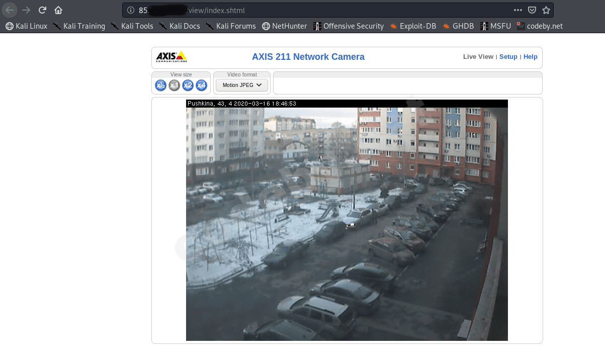Show site information for the connection
Screen dimensions: 605x364
131,10
